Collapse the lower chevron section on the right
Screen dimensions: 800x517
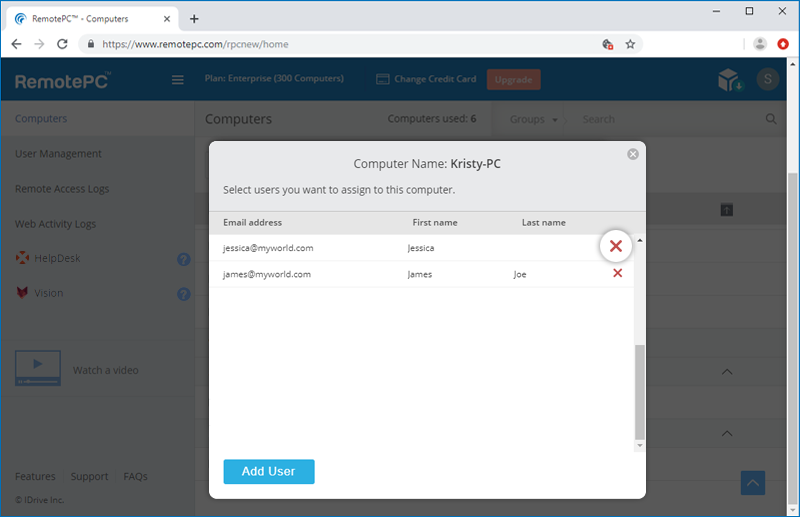click(x=727, y=433)
